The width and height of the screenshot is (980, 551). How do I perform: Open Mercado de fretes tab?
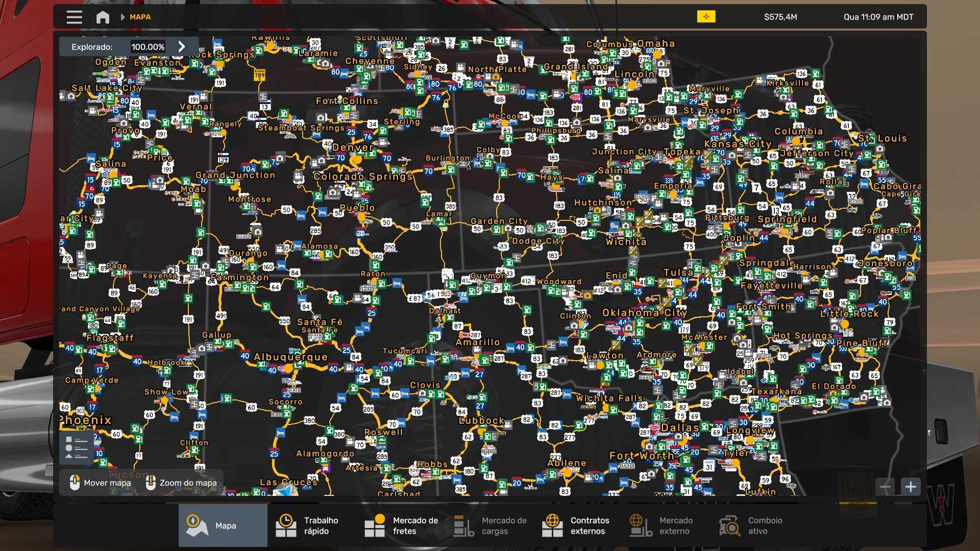click(401, 525)
